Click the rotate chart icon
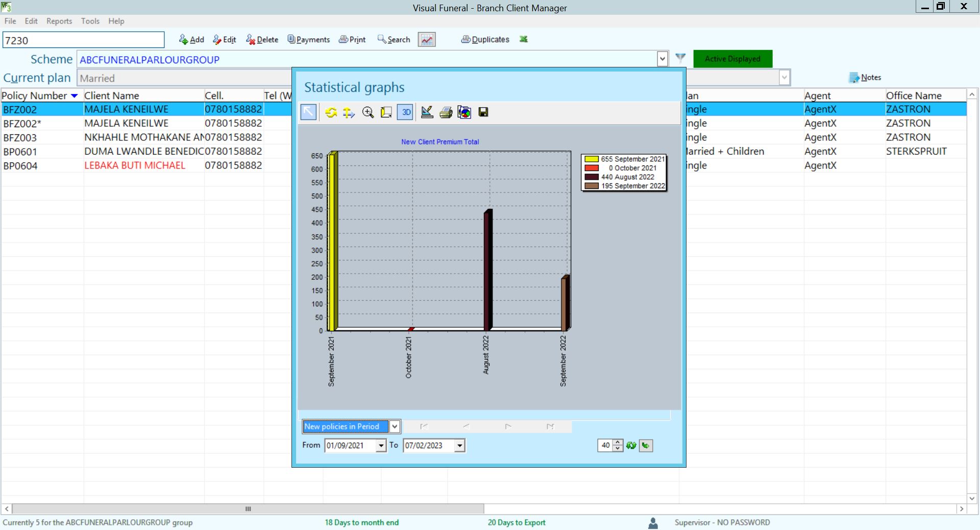The height and width of the screenshot is (530, 980). pyautogui.click(x=331, y=112)
